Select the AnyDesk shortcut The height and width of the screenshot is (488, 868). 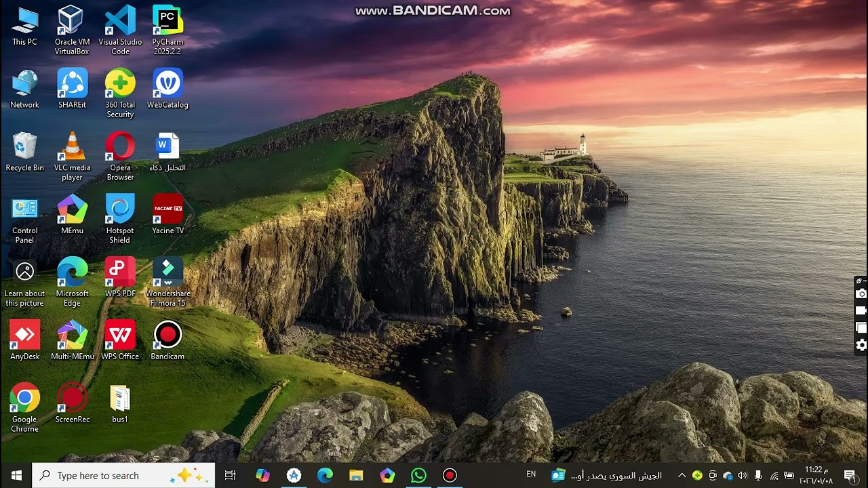coord(24,341)
